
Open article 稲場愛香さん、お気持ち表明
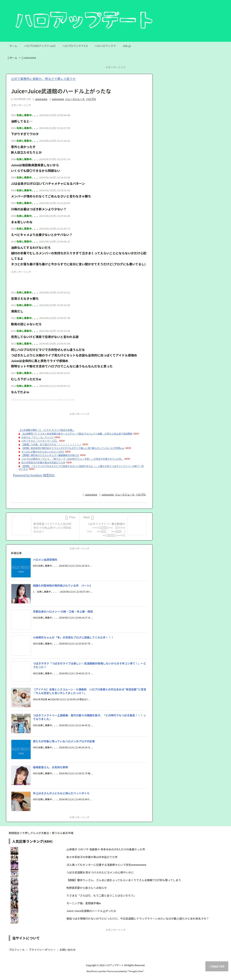click(x=50, y=767)
